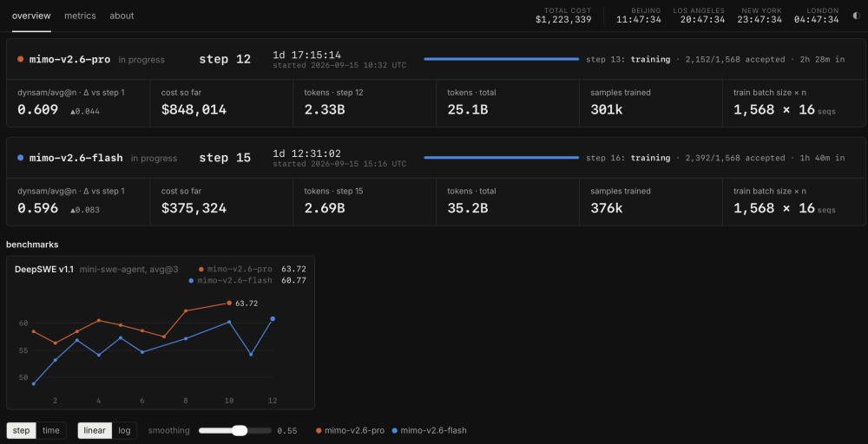868x444 pixels.
Task: Click the blue step 12 endpoint on chart
Action: (x=273, y=318)
